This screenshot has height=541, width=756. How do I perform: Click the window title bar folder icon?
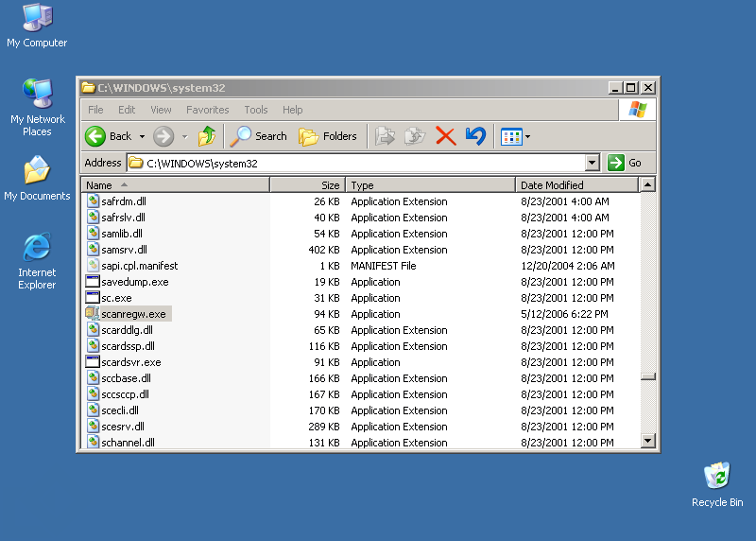(88, 88)
